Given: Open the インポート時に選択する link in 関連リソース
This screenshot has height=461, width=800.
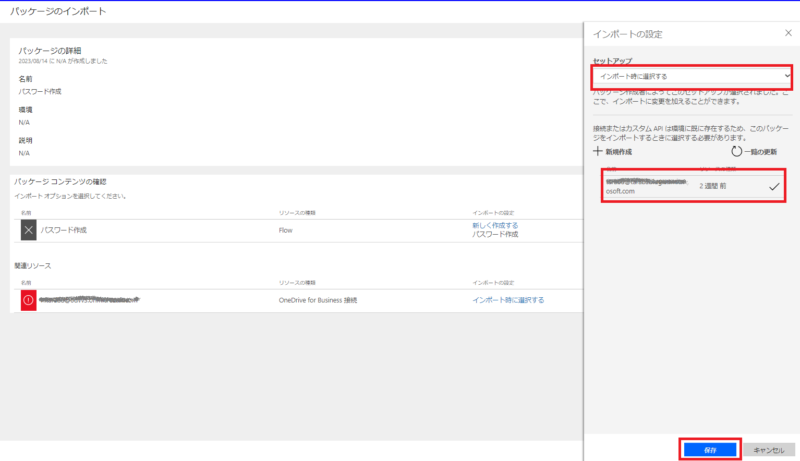Looking at the screenshot, I should [x=508, y=299].
